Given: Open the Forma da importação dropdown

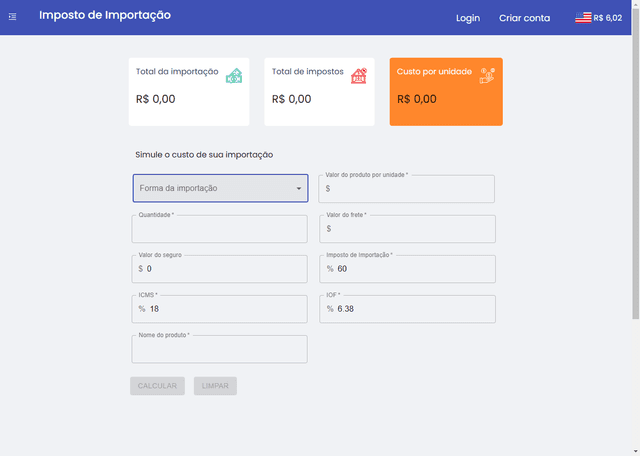Looking at the screenshot, I should (x=220, y=188).
